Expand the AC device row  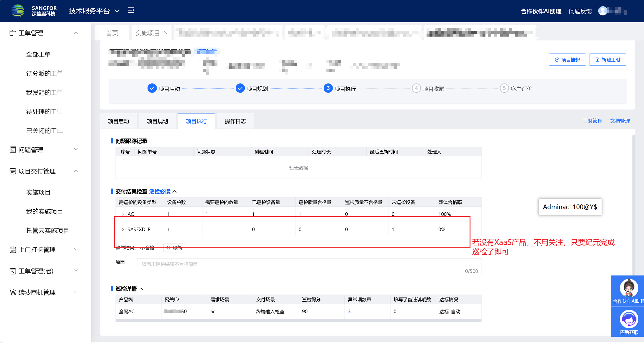[x=122, y=214]
